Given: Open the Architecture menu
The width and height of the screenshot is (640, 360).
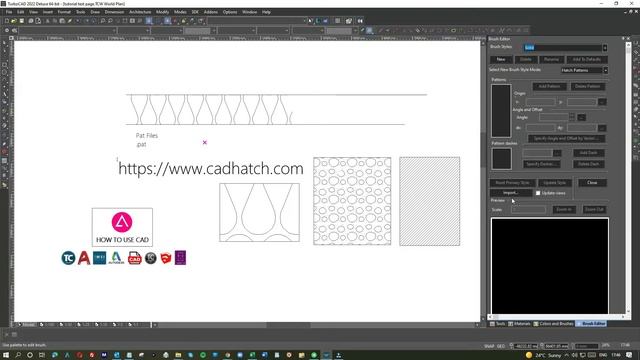Looking at the screenshot, I should (140, 12).
